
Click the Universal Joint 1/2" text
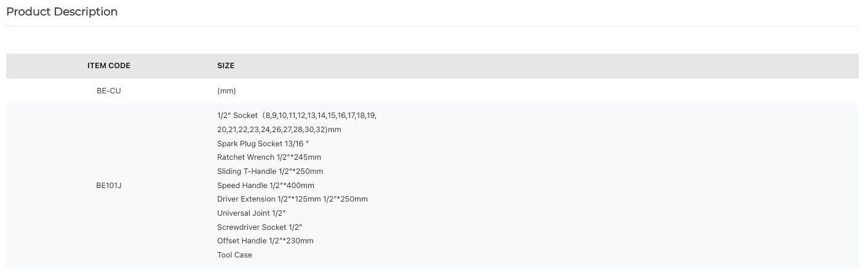coord(252,213)
